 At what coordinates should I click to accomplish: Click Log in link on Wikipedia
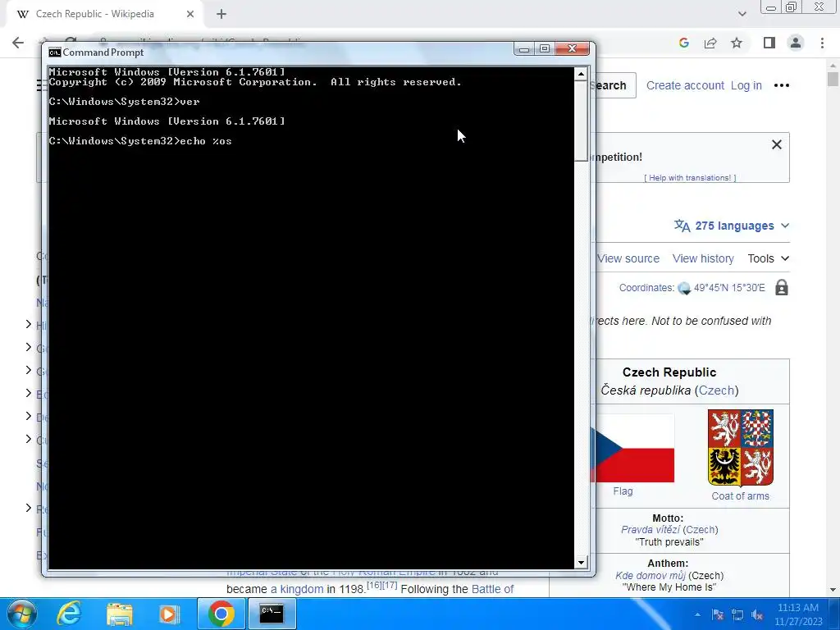(x=746, y=85)
